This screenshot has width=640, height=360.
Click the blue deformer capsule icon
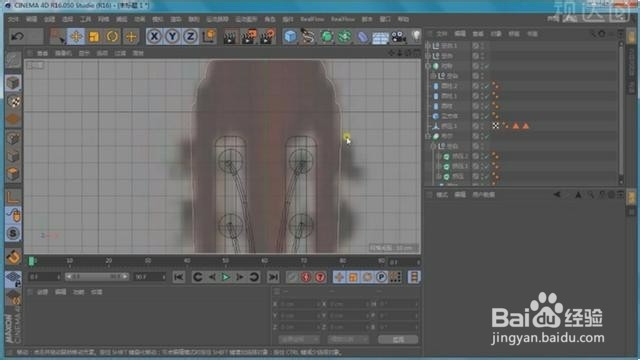362,37
